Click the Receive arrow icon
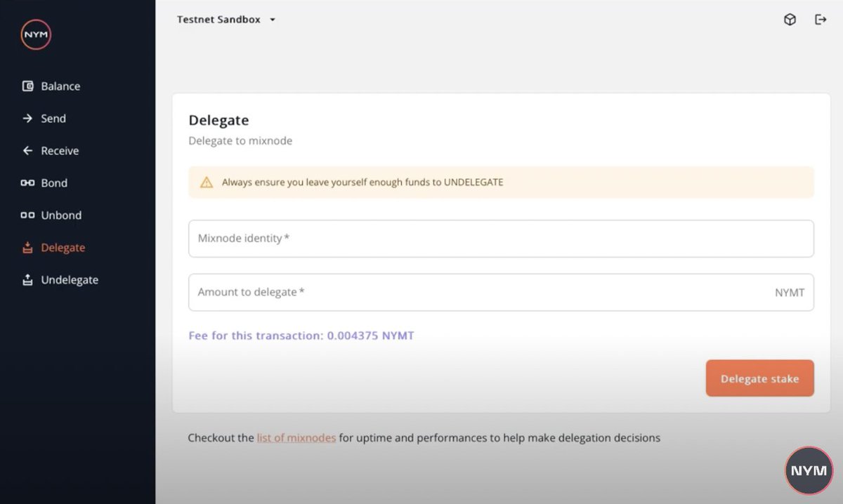This screenshot has height=504, width=843. click(28, 151)
